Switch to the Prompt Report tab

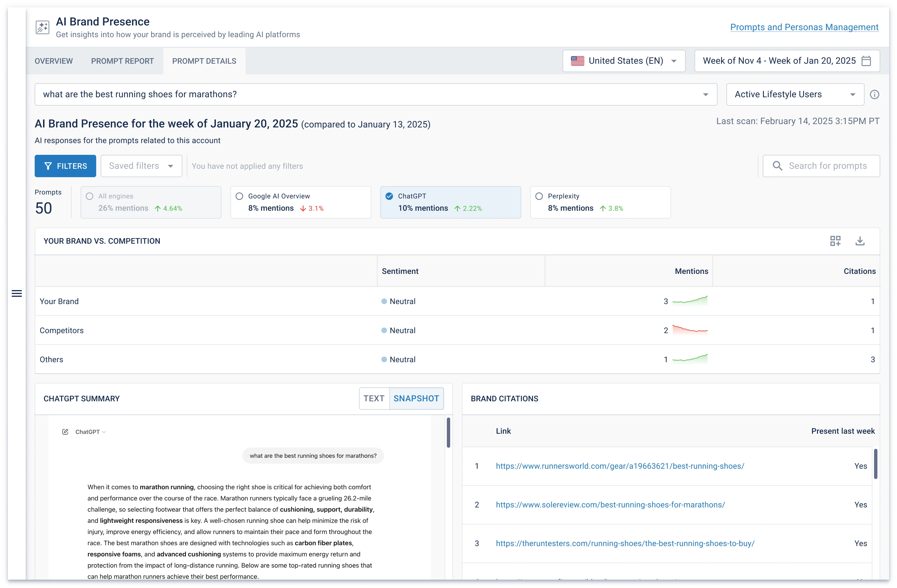click(x=122, y=61)
